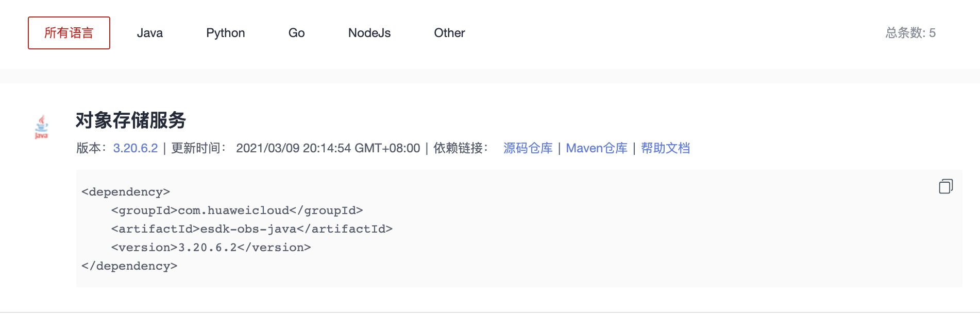The height and width of the screenshot is (317, 980).
Task: Click the version element inside the dependency snippet
Action: (211, 247)
